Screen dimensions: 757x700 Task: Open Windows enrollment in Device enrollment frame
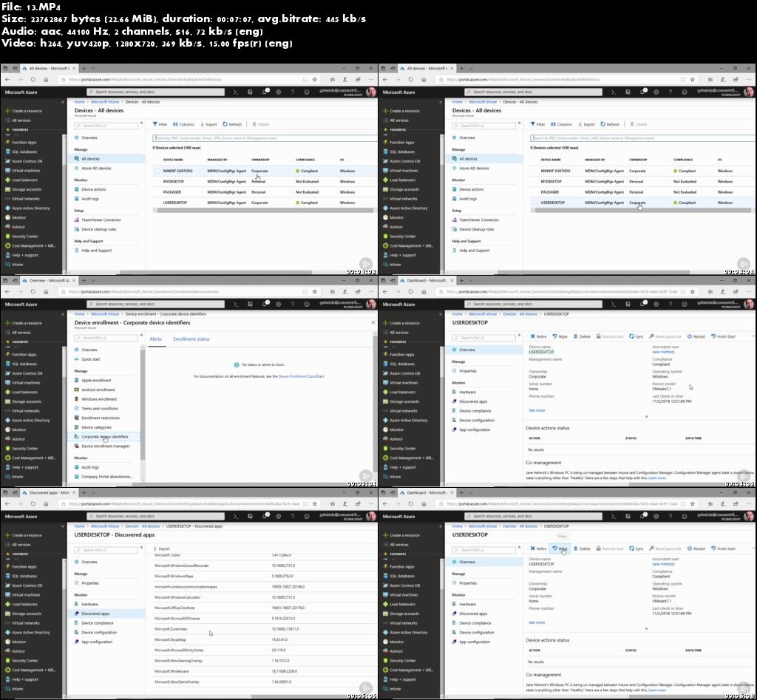[x=98, y=398]
